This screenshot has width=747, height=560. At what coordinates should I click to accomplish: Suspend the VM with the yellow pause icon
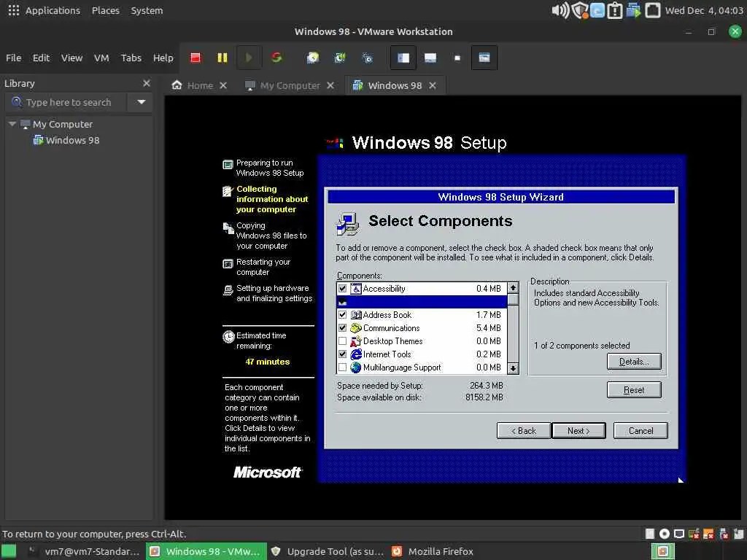click(x=222, y=58)
